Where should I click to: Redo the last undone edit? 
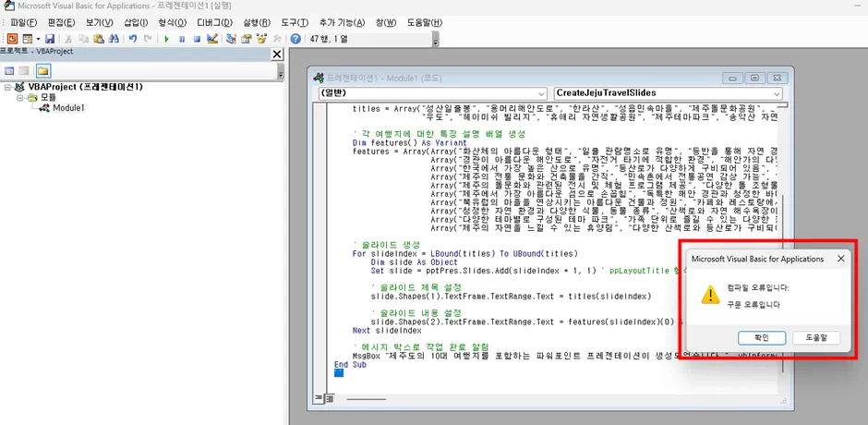click(x=147, y=39)
